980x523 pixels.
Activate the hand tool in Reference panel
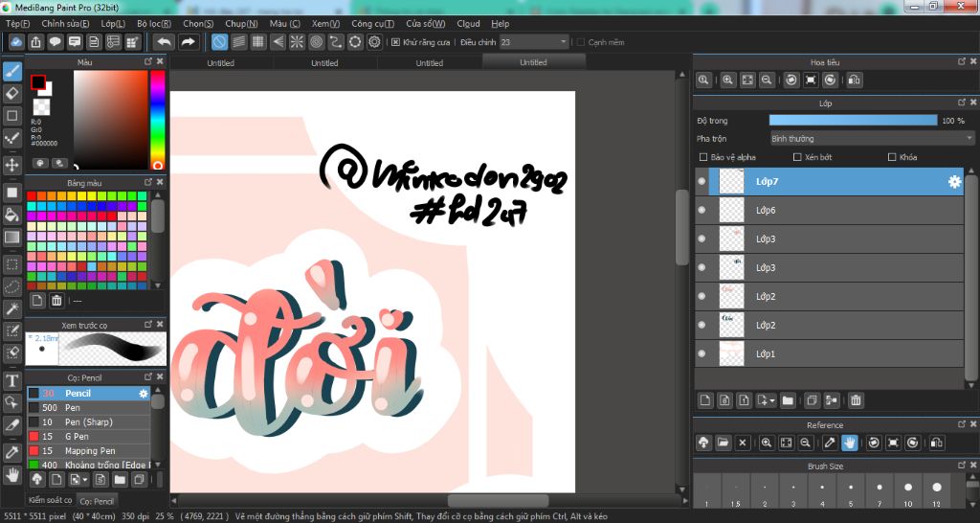[x=849, y=443]
